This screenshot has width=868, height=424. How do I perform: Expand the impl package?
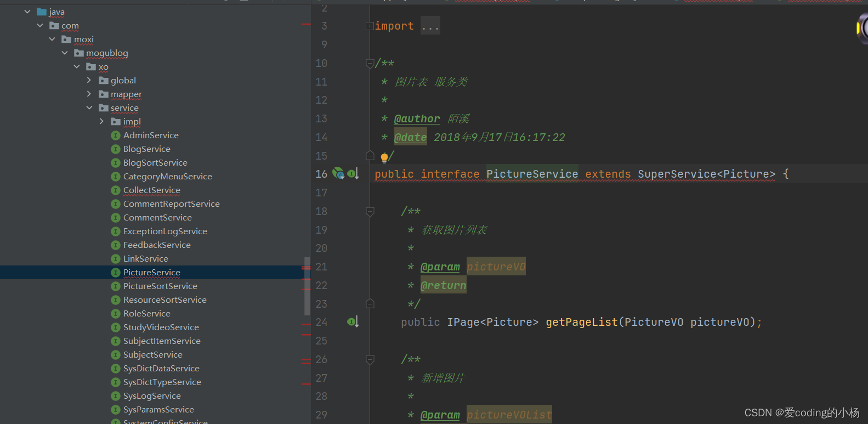coord(101,121)
